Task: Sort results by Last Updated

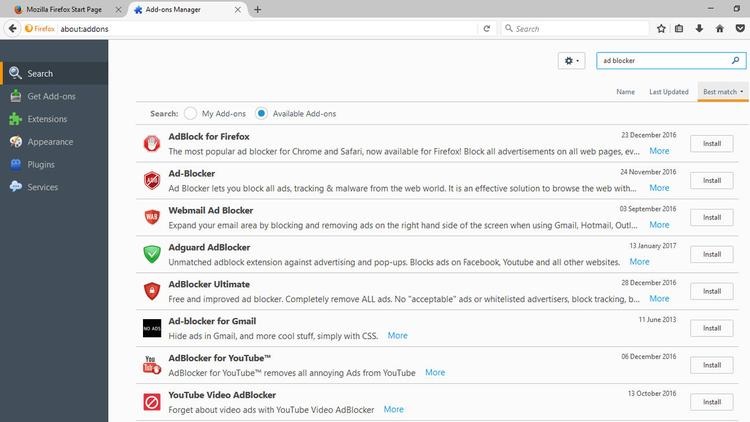Action: (668, 92)
